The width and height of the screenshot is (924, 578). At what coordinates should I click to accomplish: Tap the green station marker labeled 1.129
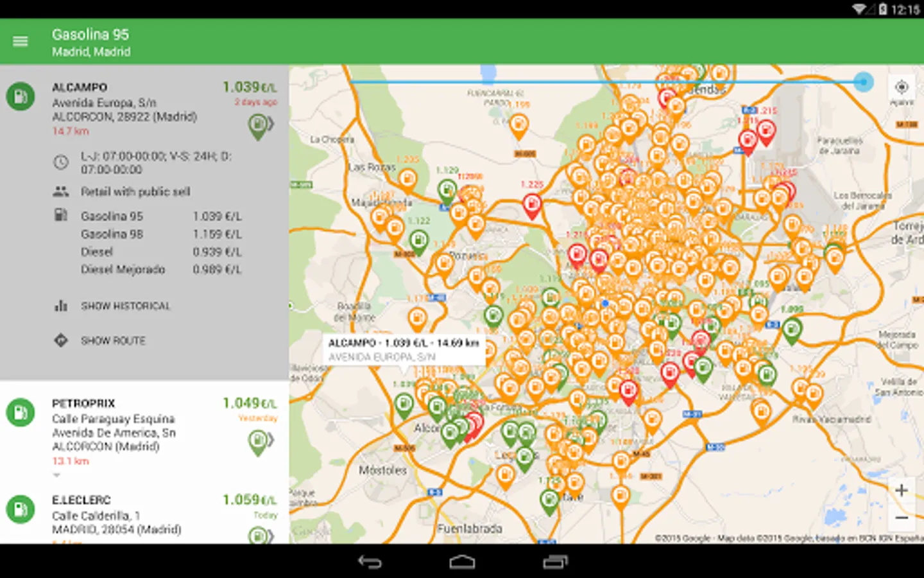point(447,193)
